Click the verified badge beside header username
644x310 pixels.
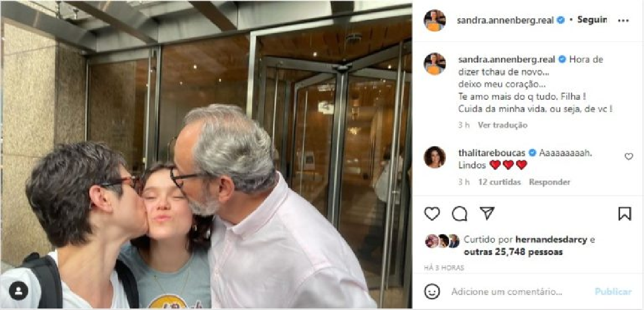tap(560, 20)
